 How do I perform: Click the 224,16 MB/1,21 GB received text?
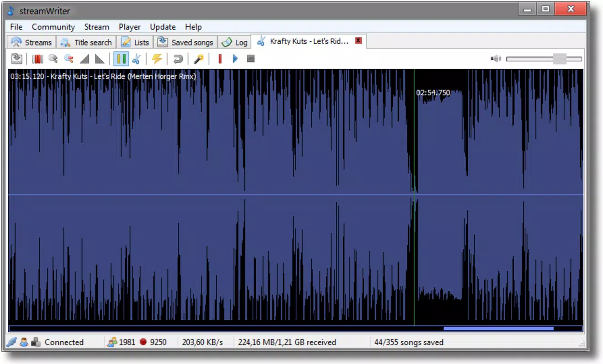287,342
